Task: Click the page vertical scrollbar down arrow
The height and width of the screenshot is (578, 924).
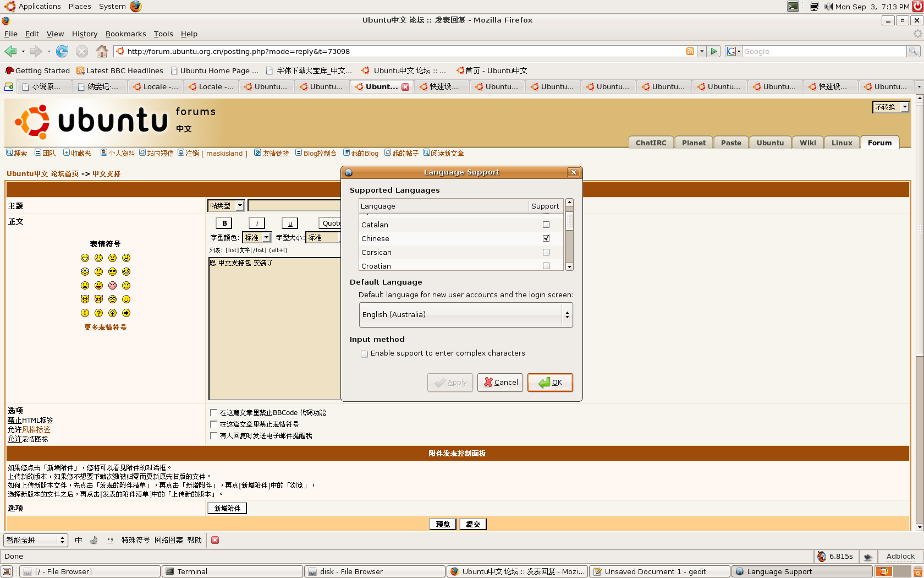Action: point(919,527)
